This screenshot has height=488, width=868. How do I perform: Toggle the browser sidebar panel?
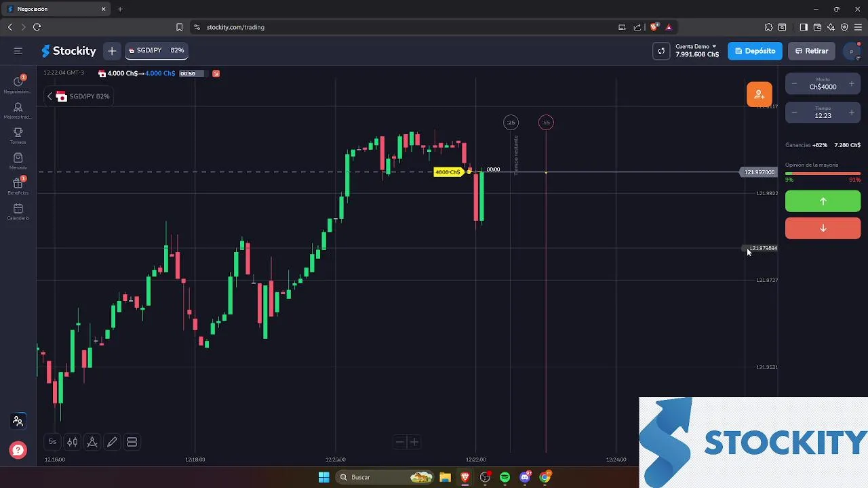pyautogui.click(x=804, y=27)
